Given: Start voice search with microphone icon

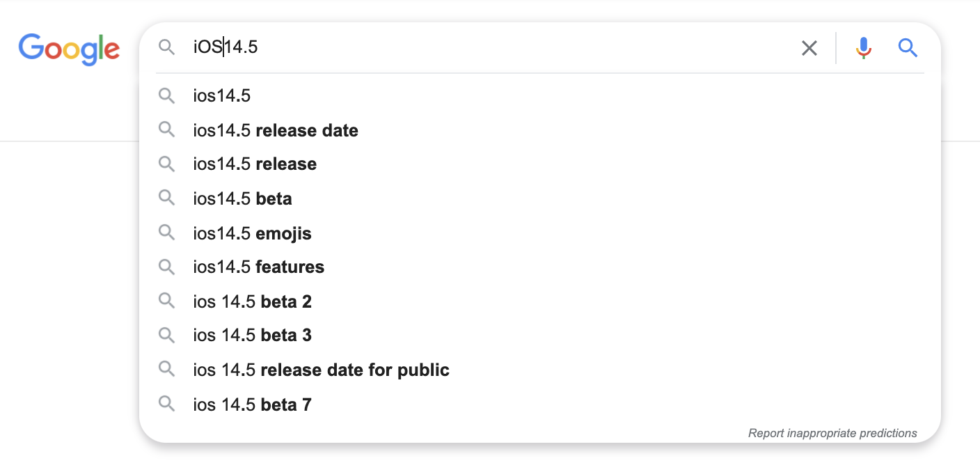Looking at the screenshot, I should [863, 48].
